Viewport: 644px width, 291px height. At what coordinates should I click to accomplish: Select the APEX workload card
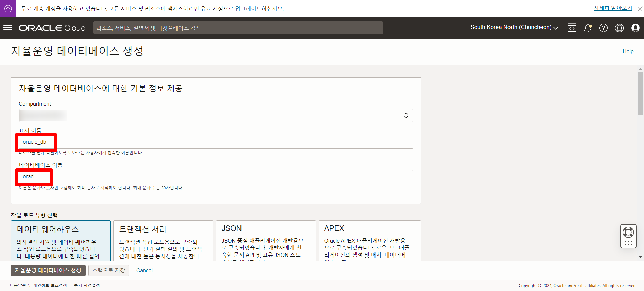[370, 240]
